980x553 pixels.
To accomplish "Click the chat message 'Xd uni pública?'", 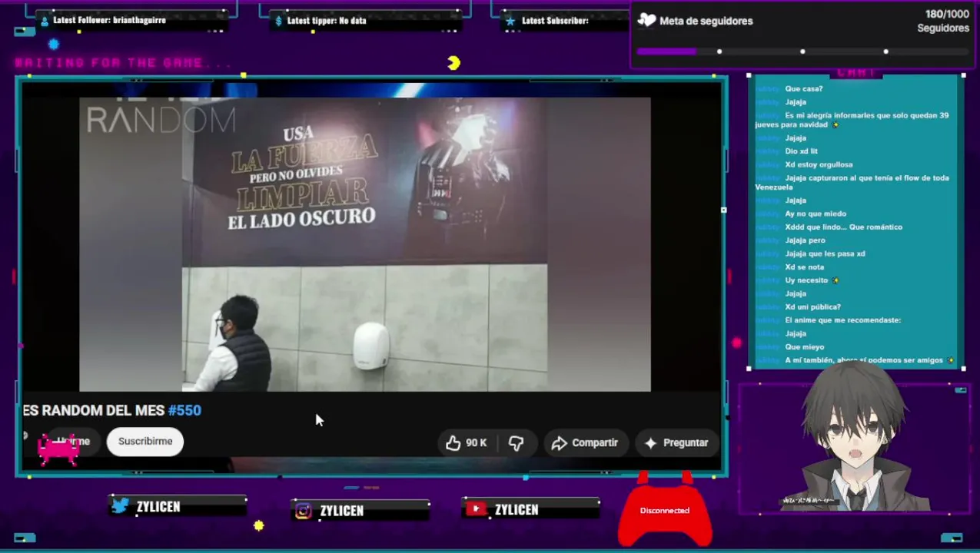I will 812,306.
